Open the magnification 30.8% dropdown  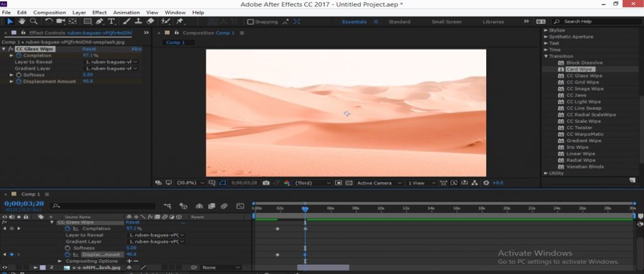click(190, 183)
